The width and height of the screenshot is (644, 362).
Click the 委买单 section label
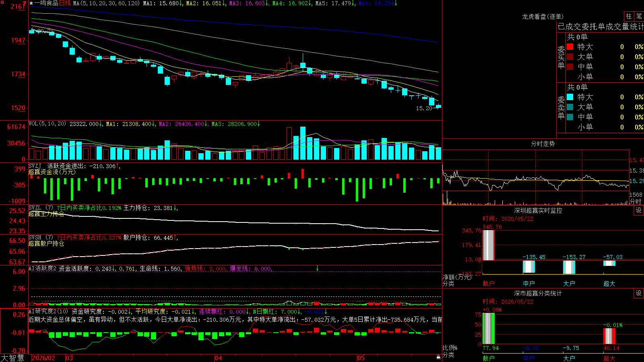click(x=561, y=58)
